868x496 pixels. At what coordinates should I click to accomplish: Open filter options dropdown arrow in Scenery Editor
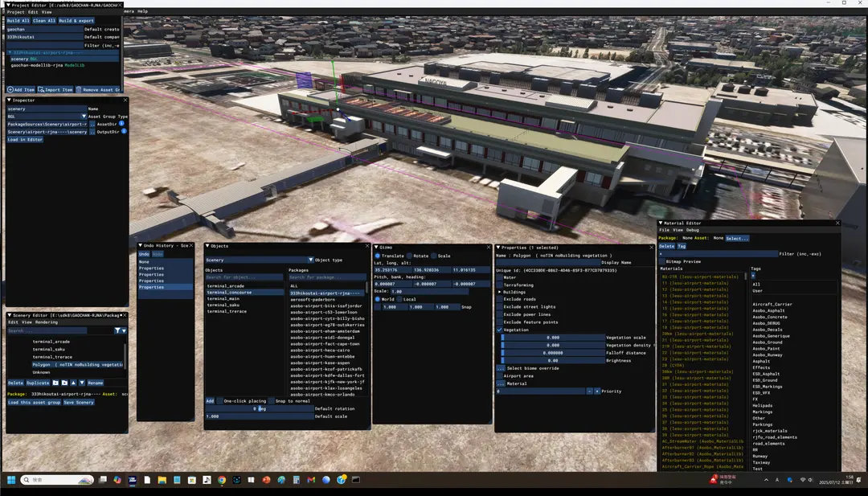coord(124,330)
